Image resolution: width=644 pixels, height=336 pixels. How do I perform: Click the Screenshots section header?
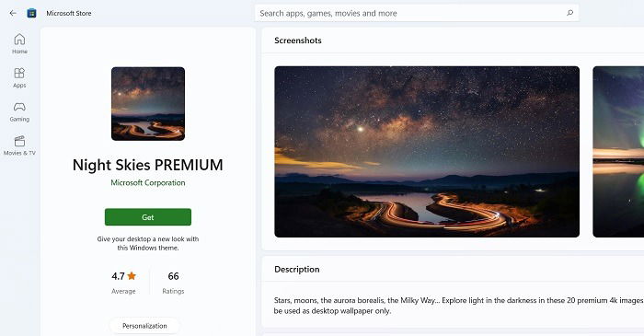tap(298, 41)
